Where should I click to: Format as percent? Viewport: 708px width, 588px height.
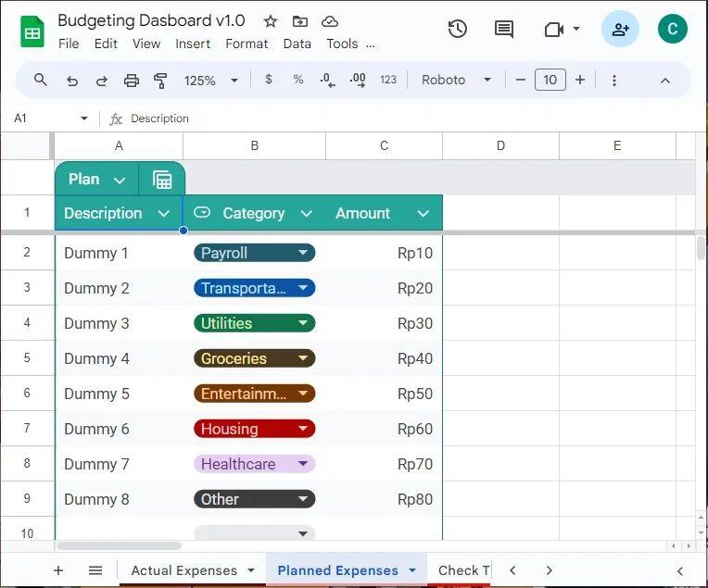pyautogui.click(x=298, y=80)
